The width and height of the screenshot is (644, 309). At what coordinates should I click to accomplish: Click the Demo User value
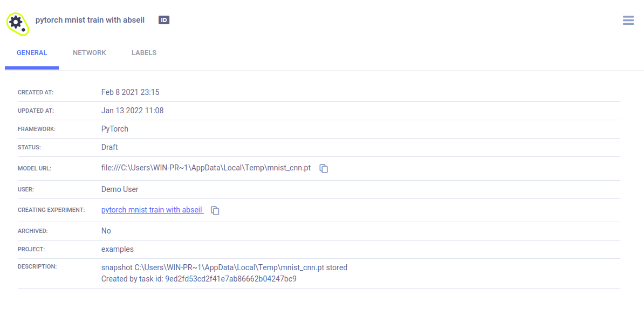(x=120, y=189)
